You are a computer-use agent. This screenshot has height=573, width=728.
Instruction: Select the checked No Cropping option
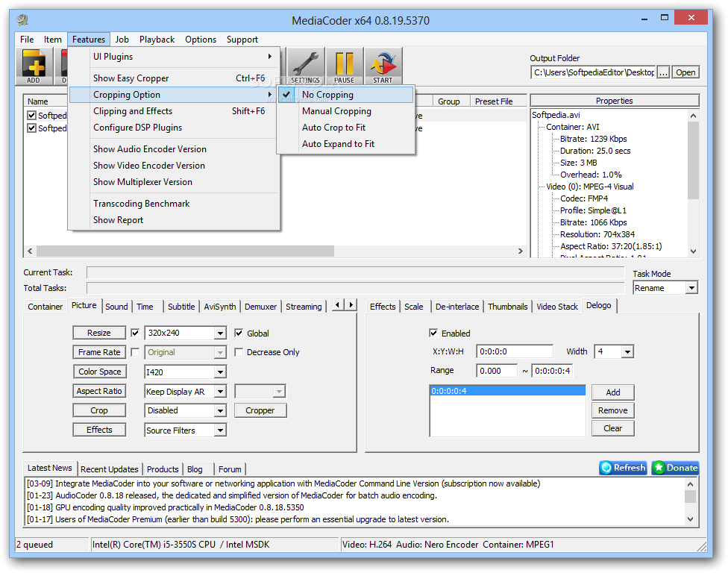click(x=345, y=95)
